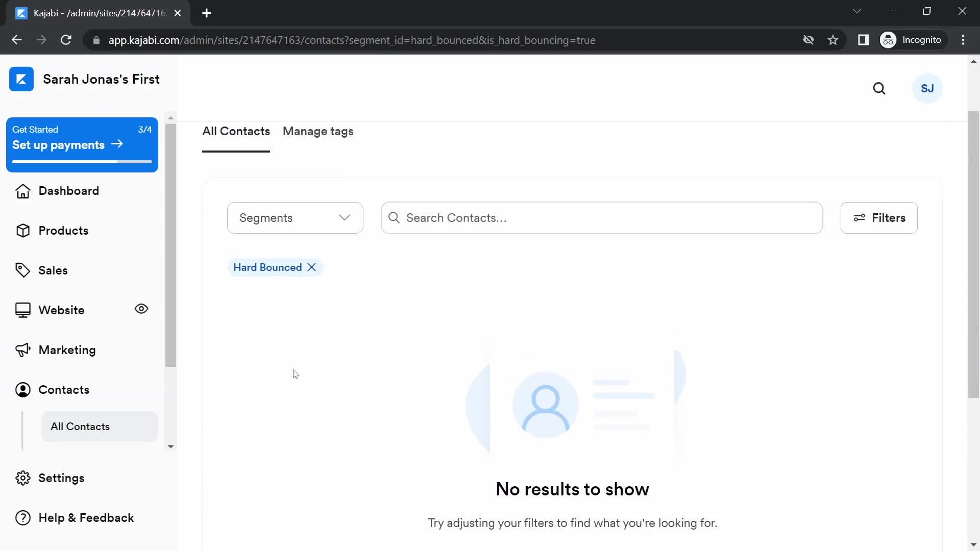This screenshot has height=551, width=980.
Task: Click Help & Feedback icon
Action: pos(22,517)
